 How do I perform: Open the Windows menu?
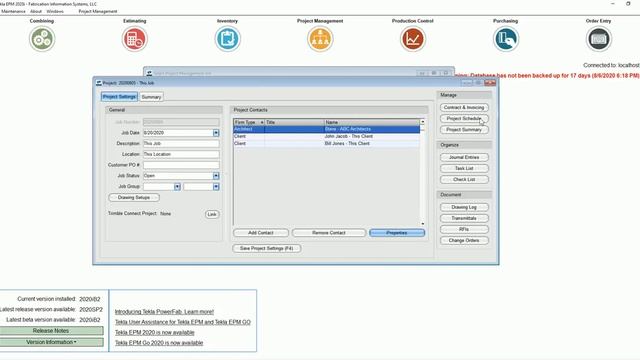click(x=55, y=11)
